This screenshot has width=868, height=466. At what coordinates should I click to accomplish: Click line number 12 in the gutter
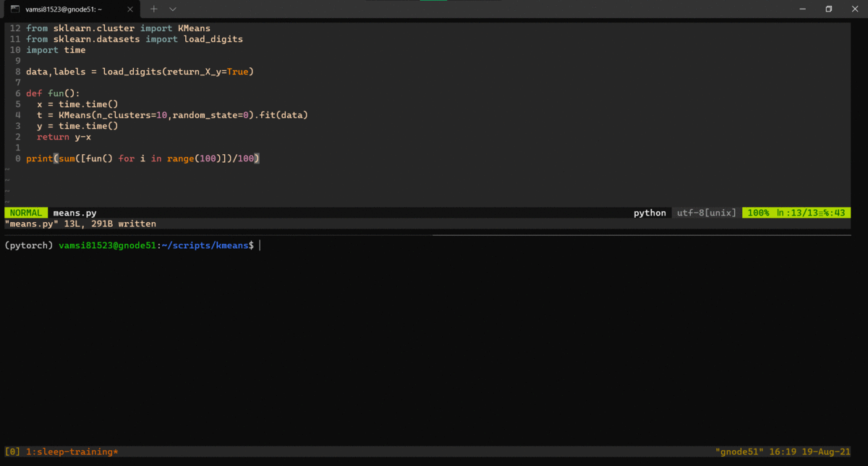(x=15, y=28)
